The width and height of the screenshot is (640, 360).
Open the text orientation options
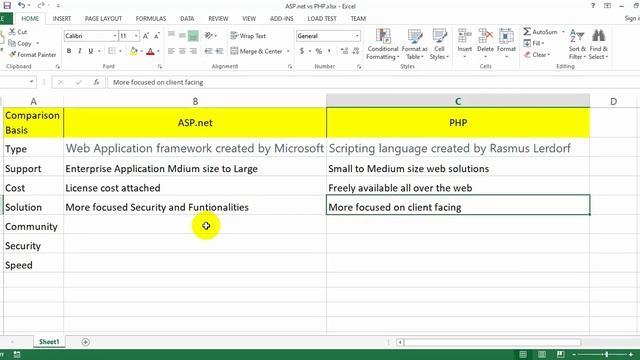210,36
